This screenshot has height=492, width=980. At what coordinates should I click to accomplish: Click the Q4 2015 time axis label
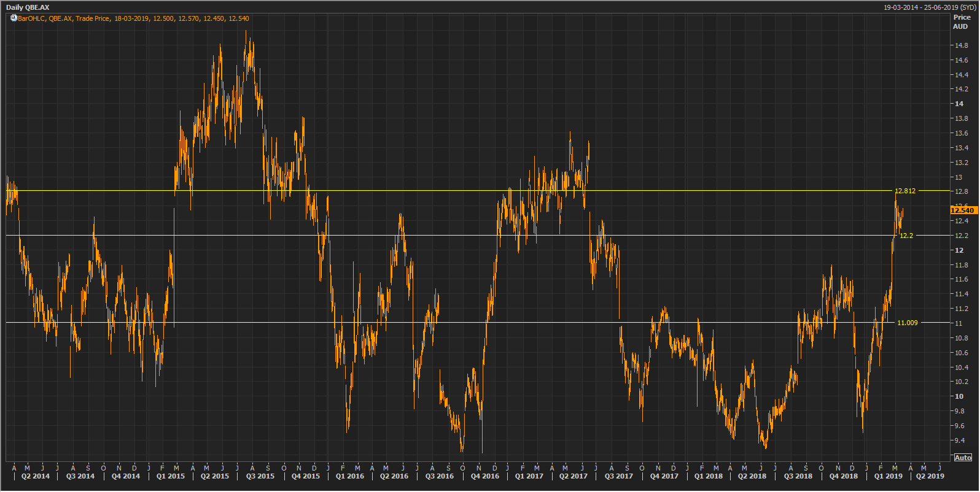(x=306, y=476)
